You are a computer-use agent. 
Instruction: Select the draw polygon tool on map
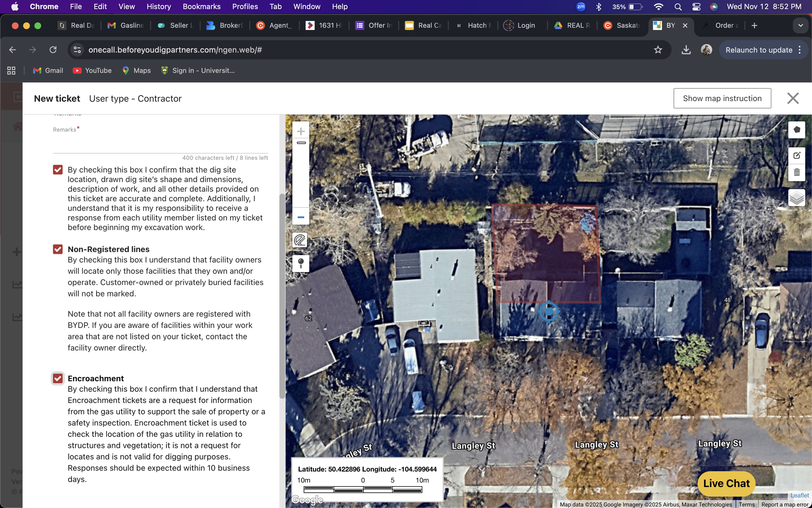coord(796,130)
